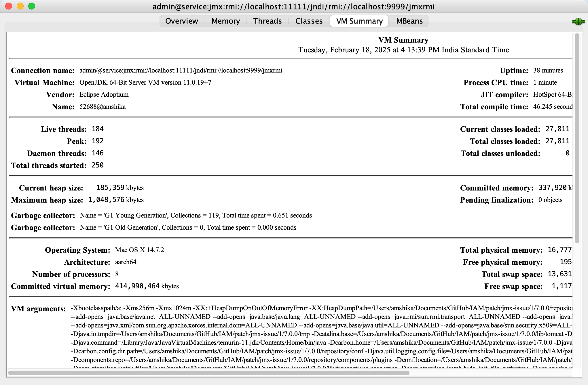
Task: Click the 'VM arguments:' label
Action: (x=39, y=309)
